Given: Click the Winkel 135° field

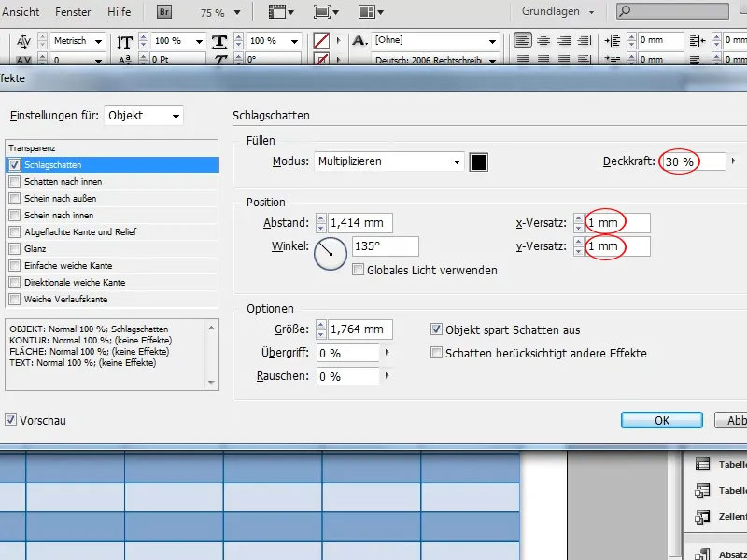Looking at the screenshot, I should point(386,246).
